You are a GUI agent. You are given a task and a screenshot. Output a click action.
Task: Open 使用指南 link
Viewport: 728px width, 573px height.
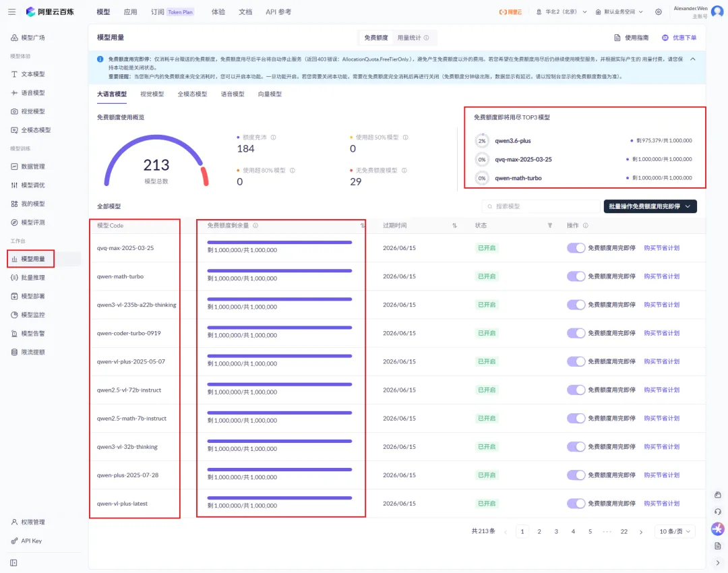pos(632,38)
